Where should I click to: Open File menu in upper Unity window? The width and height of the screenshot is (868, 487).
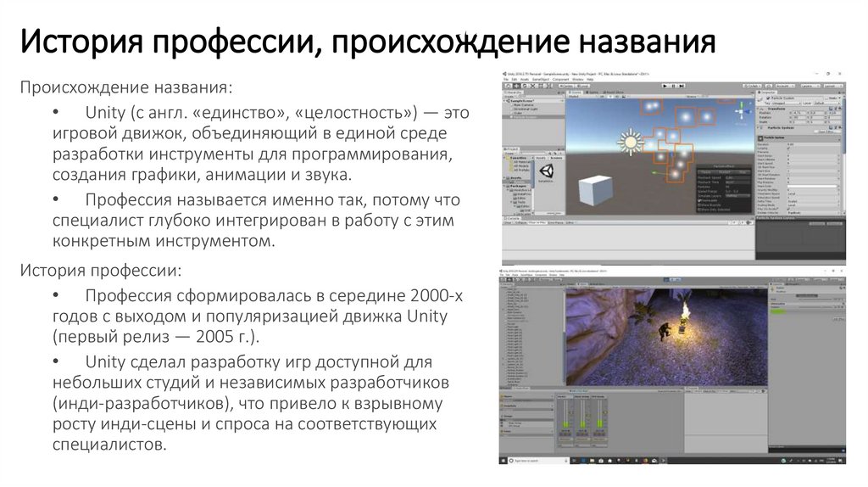[506, 79]
